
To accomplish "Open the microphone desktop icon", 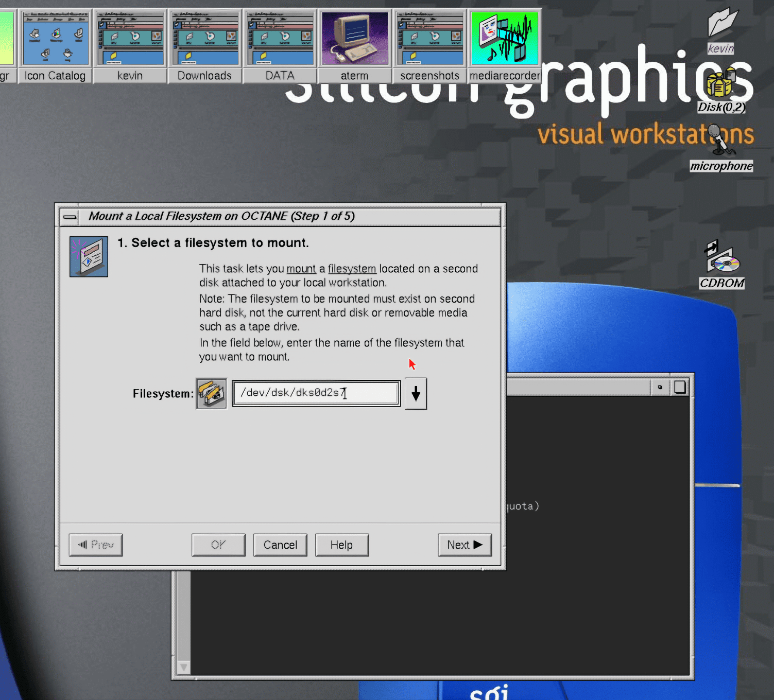I will click(x=721, y=148).
